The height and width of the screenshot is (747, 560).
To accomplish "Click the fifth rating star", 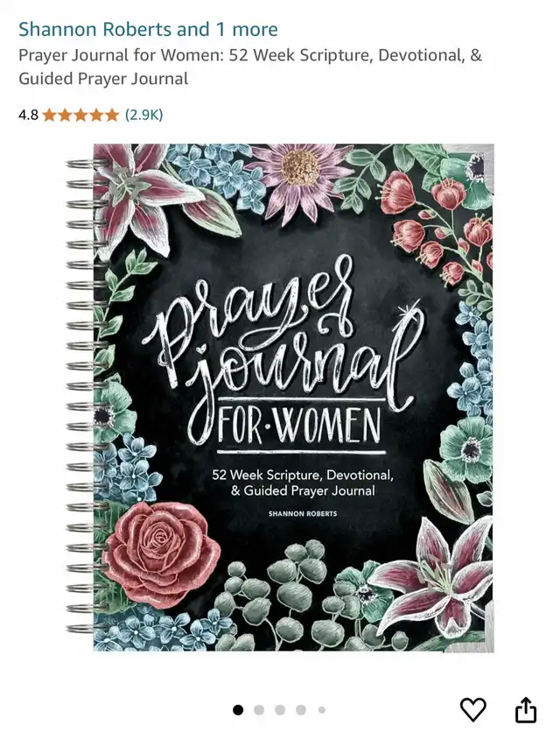I will click(112, 115).
